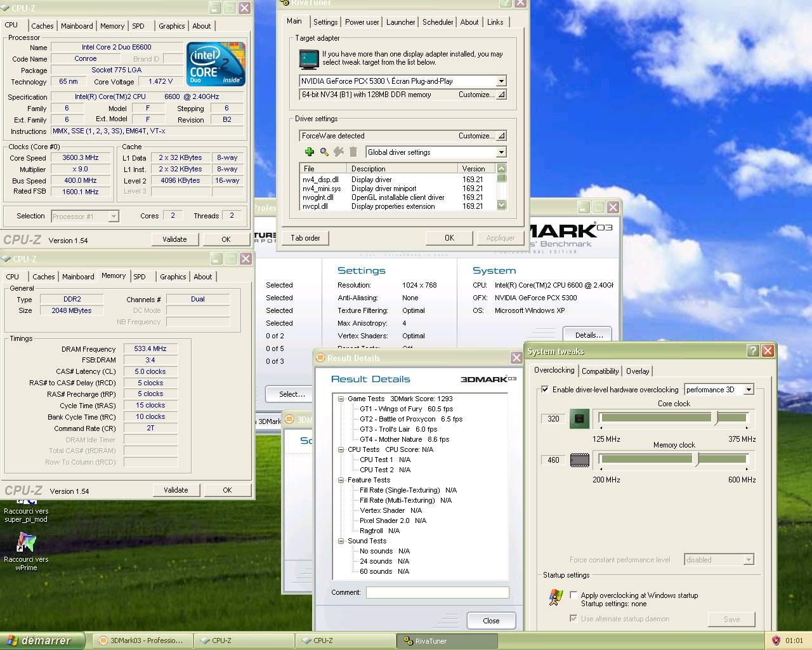Collapse the Game Tests tree node
Screen dimensions: 812x650
[x=341, y=399]
